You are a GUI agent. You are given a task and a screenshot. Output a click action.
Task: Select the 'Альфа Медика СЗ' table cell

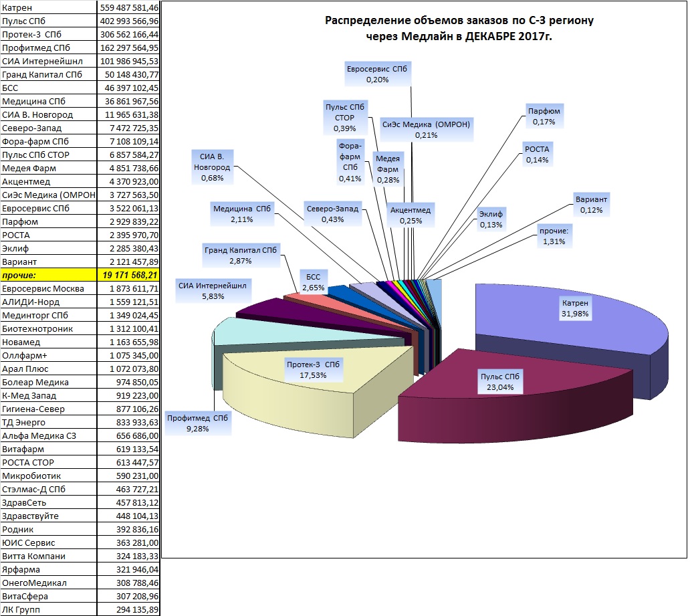49,436
